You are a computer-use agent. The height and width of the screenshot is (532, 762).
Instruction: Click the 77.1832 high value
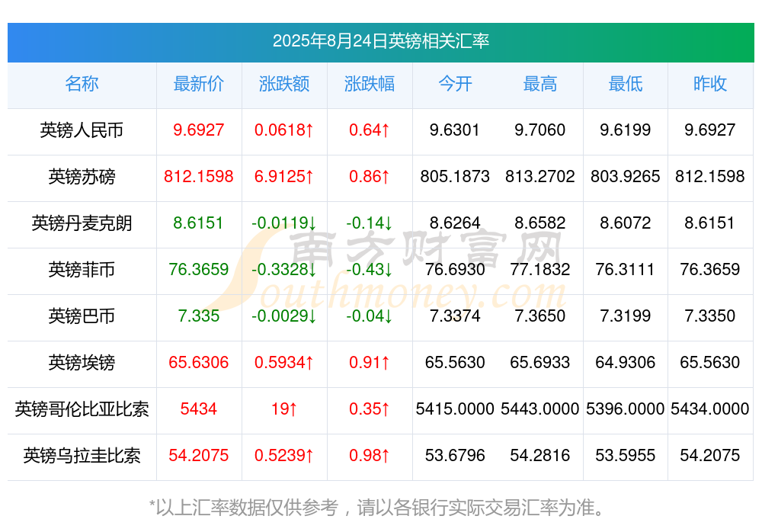[540, 269]
